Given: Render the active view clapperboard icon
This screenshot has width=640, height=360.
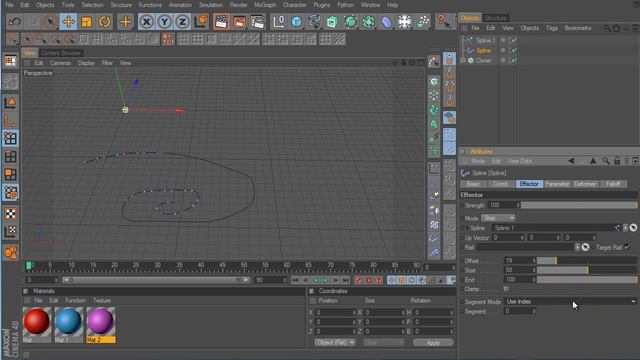Looking at the screenshot, I should point(221,22).
